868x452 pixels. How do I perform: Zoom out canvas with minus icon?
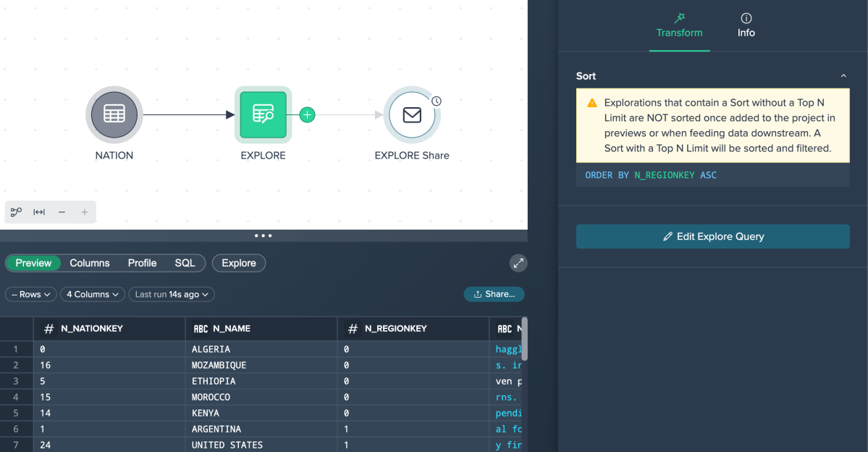coord(62,212)
